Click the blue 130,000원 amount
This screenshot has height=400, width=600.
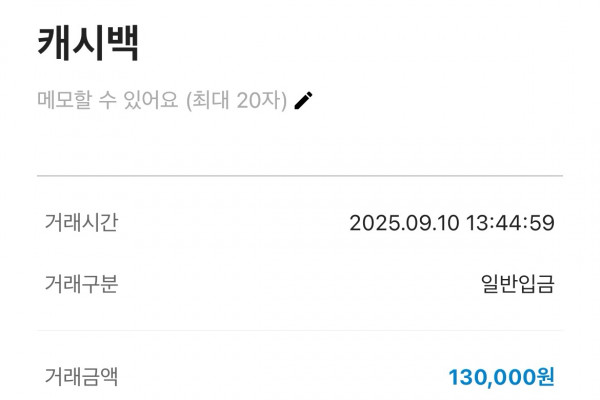pos(502,377)
